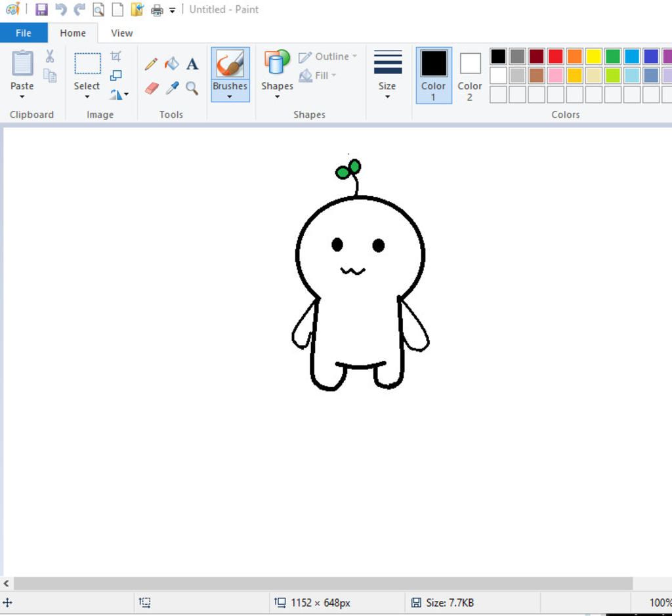Open the shape Outline dropdown
672x616 pixels.
click(x=328, y=56)
